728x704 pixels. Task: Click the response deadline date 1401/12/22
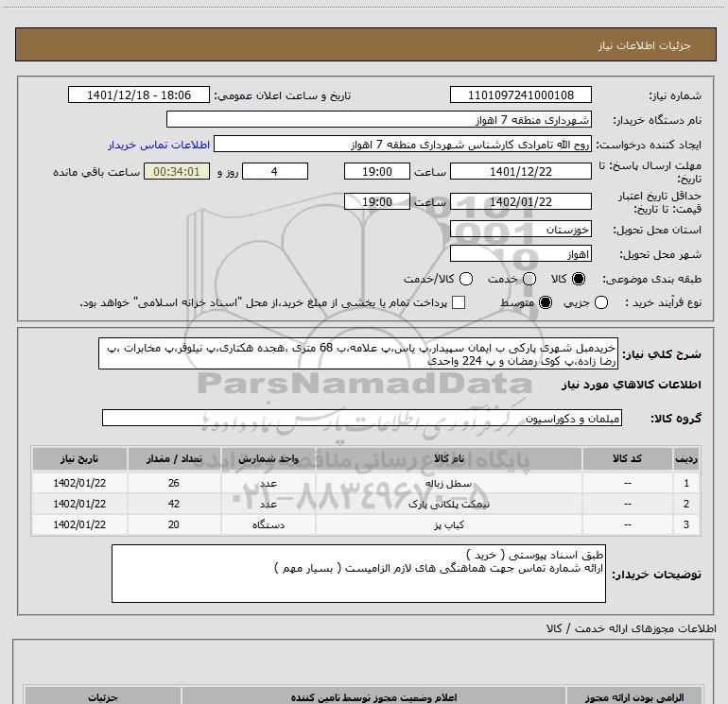520,172
